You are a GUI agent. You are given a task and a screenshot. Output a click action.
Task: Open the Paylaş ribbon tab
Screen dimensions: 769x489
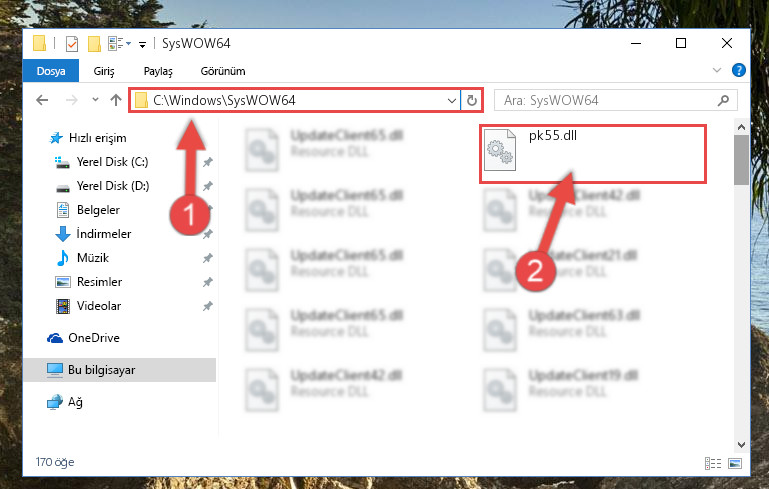(158, 71)
